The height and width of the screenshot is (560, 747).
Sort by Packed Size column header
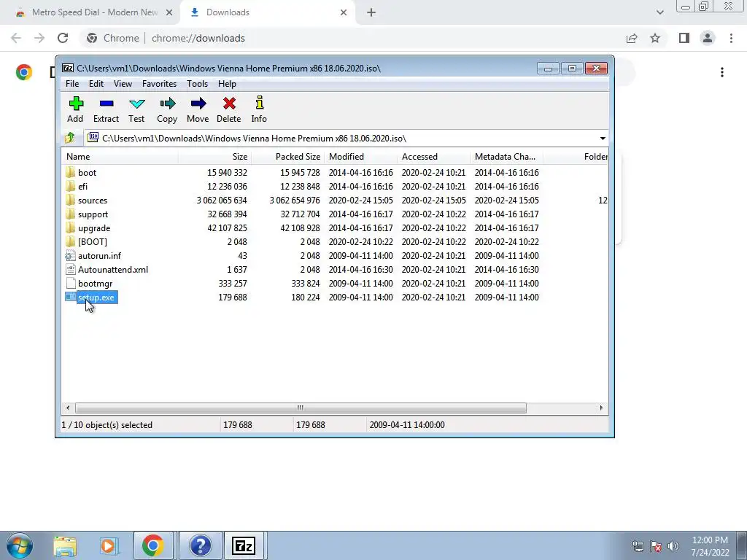[287, 157]
